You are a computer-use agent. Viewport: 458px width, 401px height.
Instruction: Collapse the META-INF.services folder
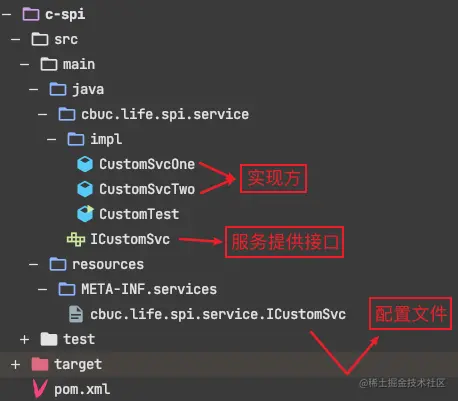coord(42,289)
